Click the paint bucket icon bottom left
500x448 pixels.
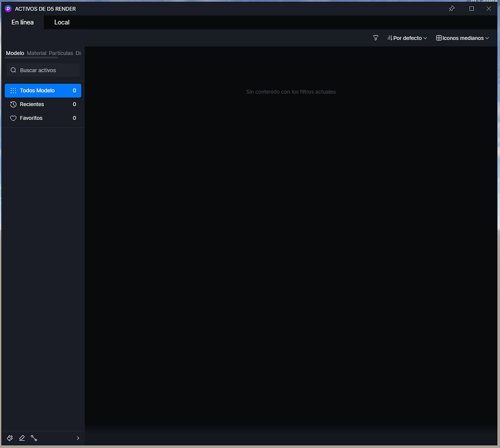pyautogui.click(x=9, y=438)
